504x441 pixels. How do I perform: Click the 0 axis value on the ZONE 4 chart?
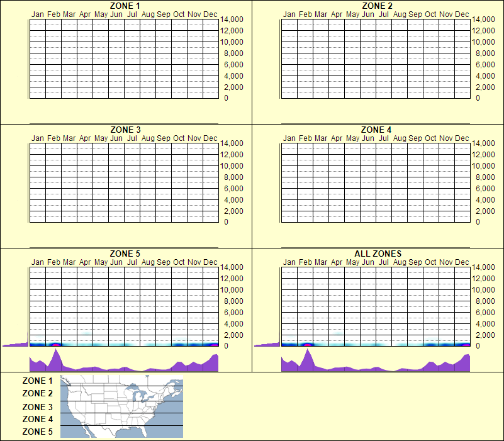pos(478,223)
